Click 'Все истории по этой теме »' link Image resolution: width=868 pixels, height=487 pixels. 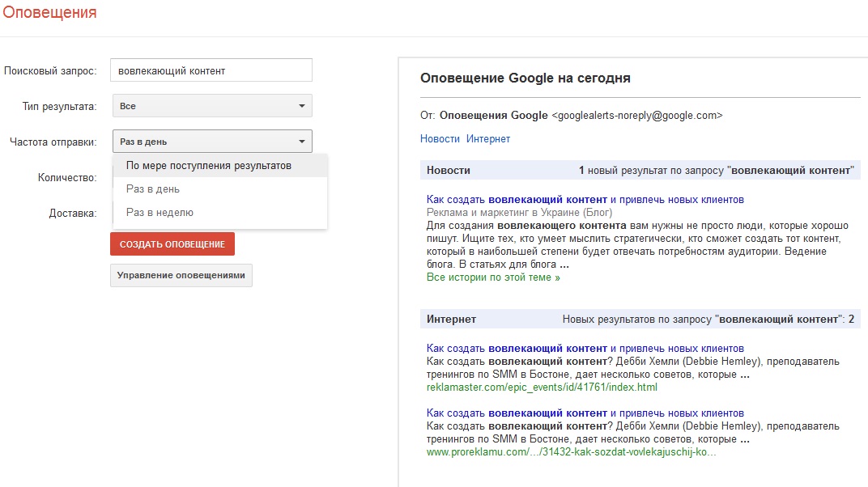pos(493,277)
